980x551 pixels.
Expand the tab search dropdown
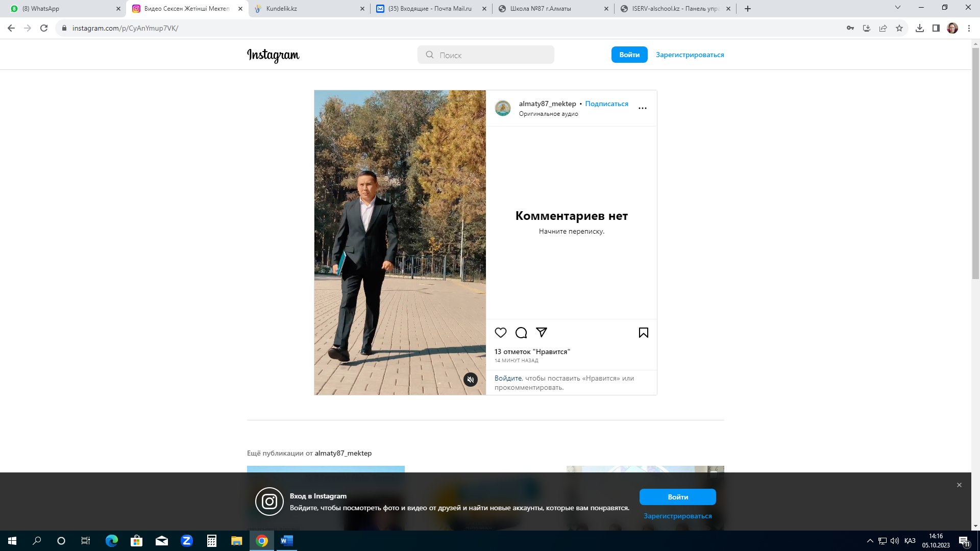click(898, 8)
